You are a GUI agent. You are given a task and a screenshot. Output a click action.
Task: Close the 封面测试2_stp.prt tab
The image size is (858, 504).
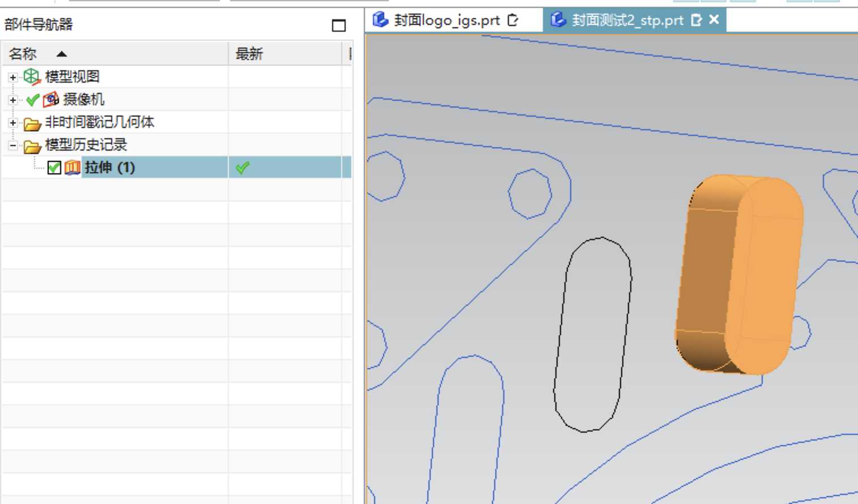point(714,20)
